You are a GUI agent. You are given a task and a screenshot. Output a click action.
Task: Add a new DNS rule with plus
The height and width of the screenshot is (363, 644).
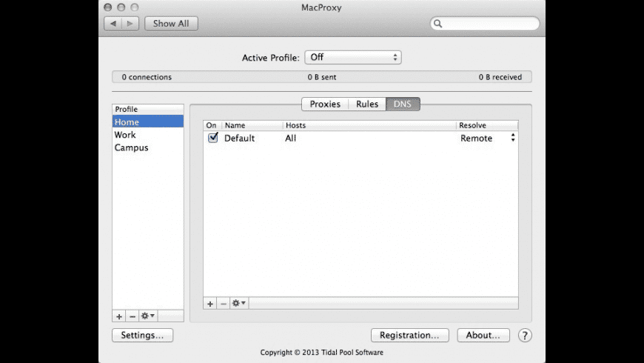click(210, 304)
